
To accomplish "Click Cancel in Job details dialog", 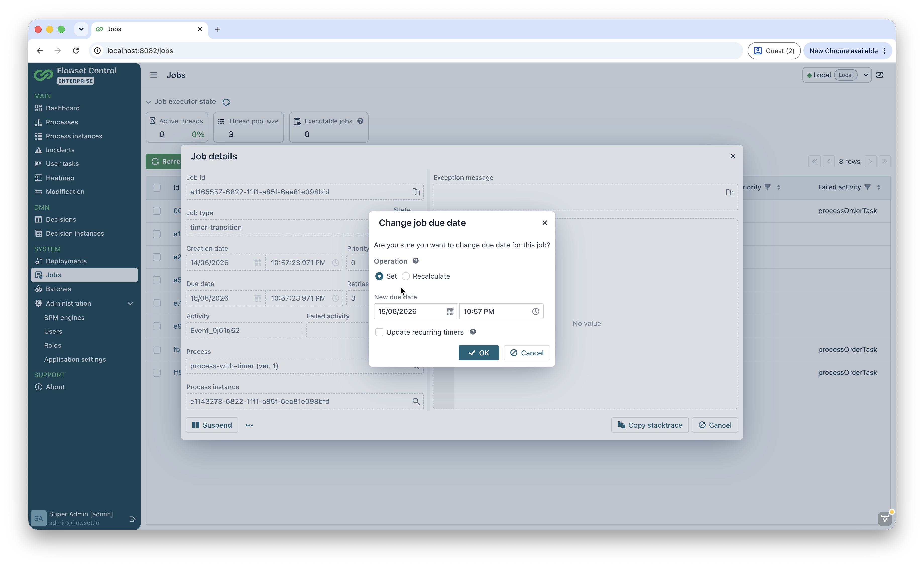I will (x=715, y=425).
